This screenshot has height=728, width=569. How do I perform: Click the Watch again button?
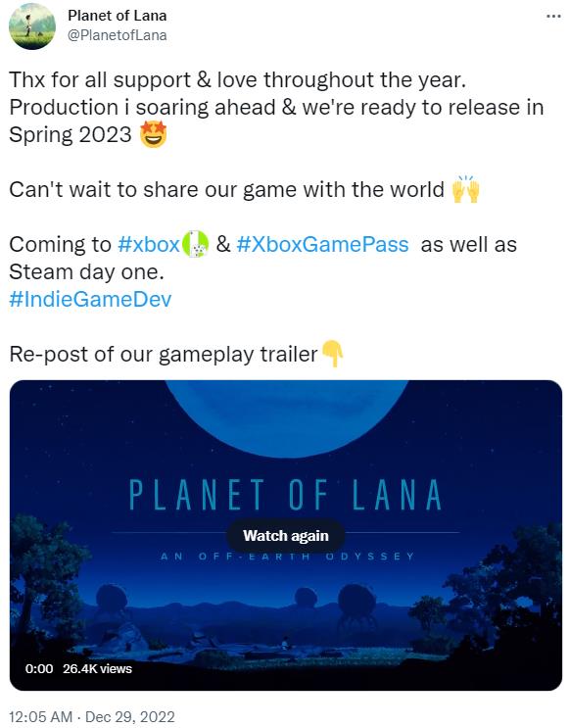[285, 535]
